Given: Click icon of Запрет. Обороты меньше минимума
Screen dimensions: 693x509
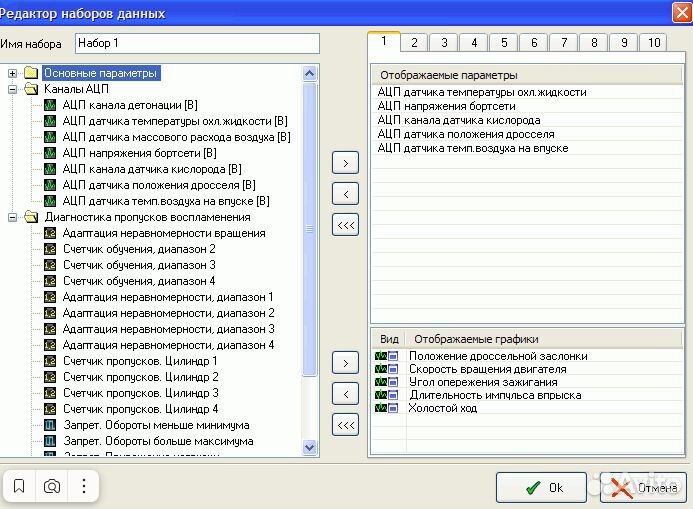Looking at the screenshot, I should pyautogui.click(x=50, y=425).
